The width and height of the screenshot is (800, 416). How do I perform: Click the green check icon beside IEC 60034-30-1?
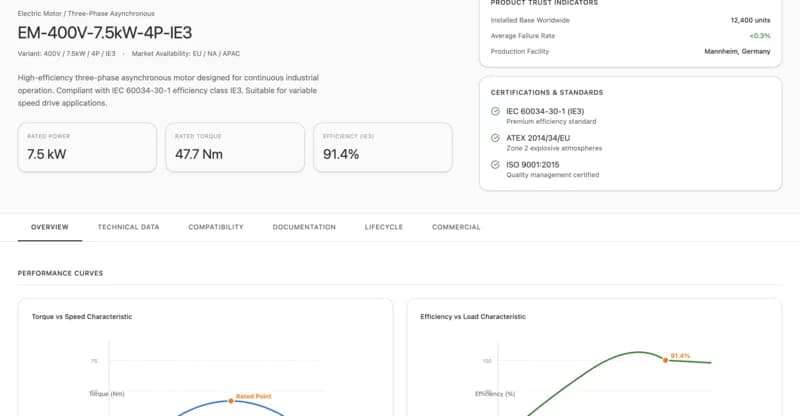pos(496,112)
